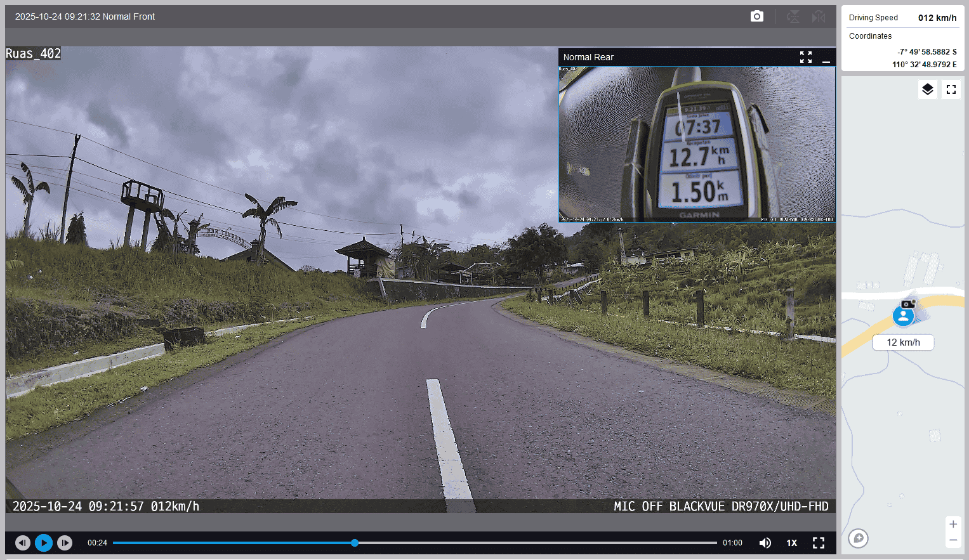Image resolution: width=969 pixels, height=560 pixels.
Task: Flip video vertically using the flip icon
Action: [793, 16]
